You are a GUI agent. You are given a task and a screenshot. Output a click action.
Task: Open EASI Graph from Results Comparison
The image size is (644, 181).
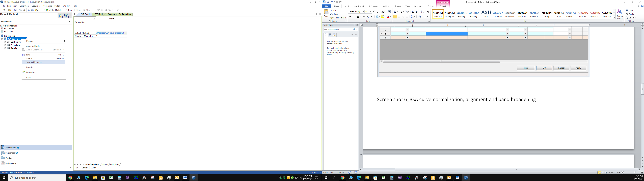[x=9, y=29]
